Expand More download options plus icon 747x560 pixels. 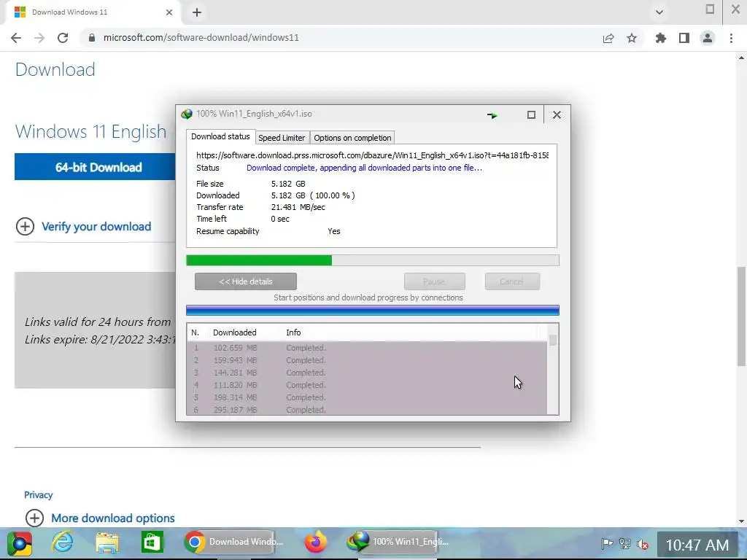pos(34,518)
